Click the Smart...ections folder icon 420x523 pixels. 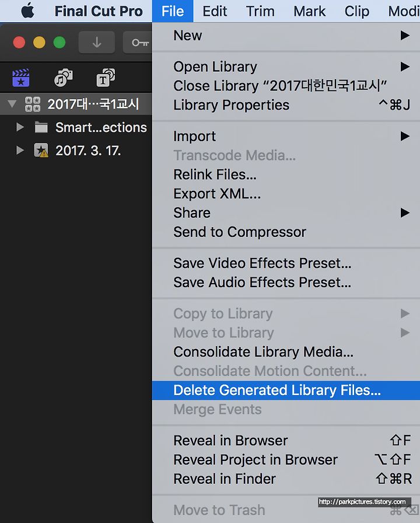tap(41, 127)
